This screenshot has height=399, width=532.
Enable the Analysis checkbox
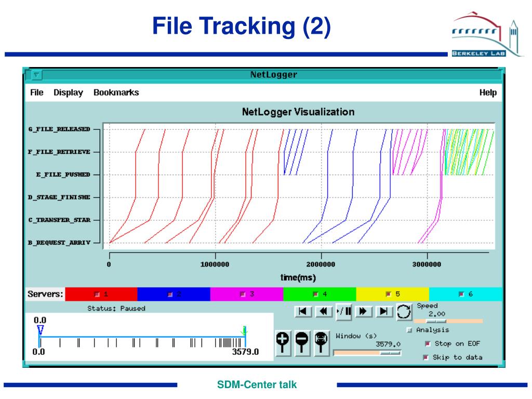click(x=409, y=330)
